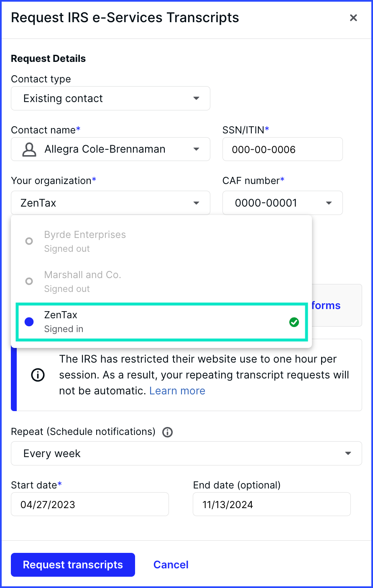Expand the Contact name dropdown arrow
Image resolution: width=373 pixels, height=588 pixels.
196,149
